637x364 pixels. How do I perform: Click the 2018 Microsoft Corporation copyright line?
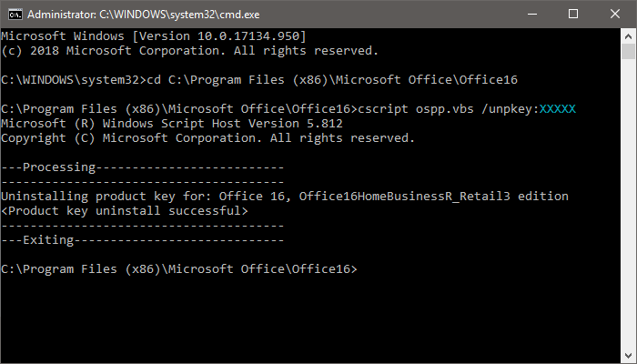tap(189, 51)
